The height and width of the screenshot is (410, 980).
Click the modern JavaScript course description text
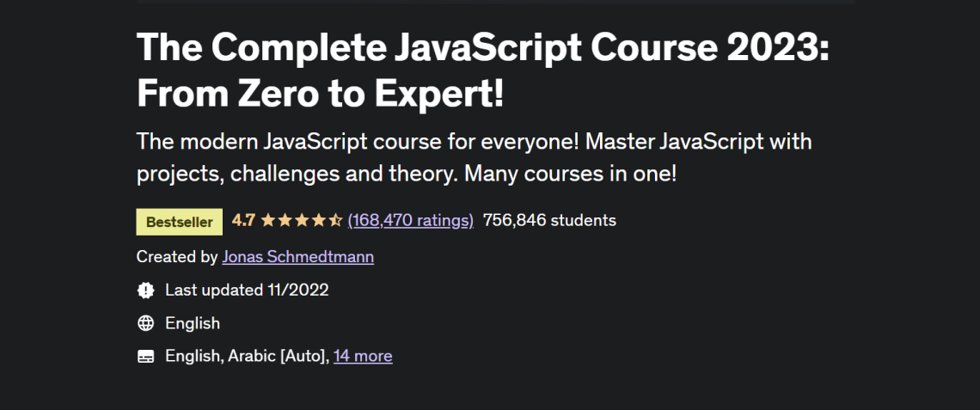tap(475, 158)
